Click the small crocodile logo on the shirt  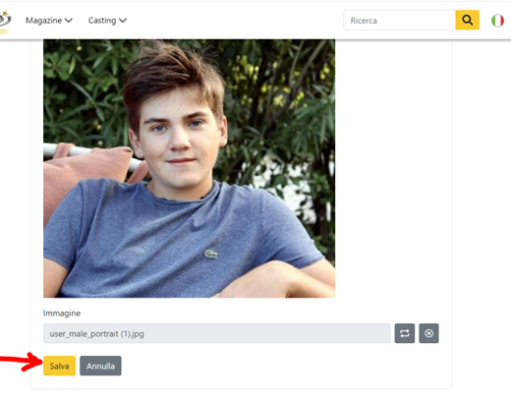pos(211,254)
